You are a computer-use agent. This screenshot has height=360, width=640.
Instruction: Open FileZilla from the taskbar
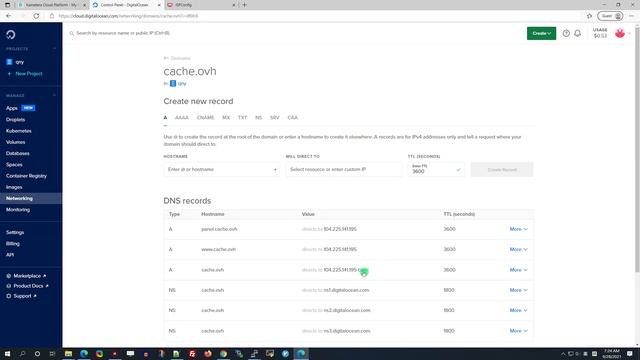192,353
